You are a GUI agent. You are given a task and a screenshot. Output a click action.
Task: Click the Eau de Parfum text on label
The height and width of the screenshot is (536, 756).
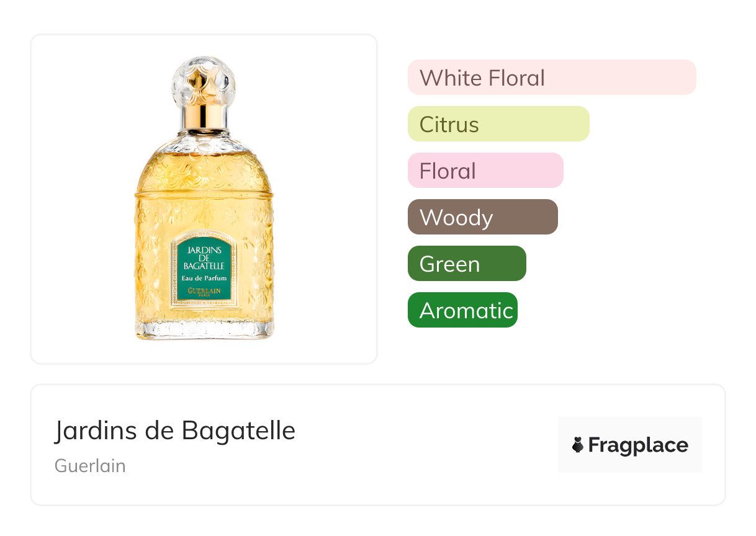tap(204, 279)
